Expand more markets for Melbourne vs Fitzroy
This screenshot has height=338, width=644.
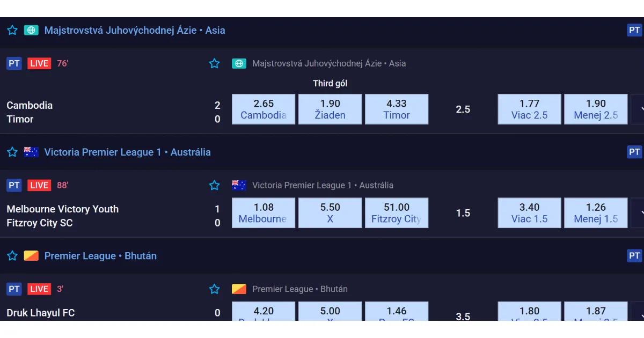pyautogui.click(x=638, y=213)
